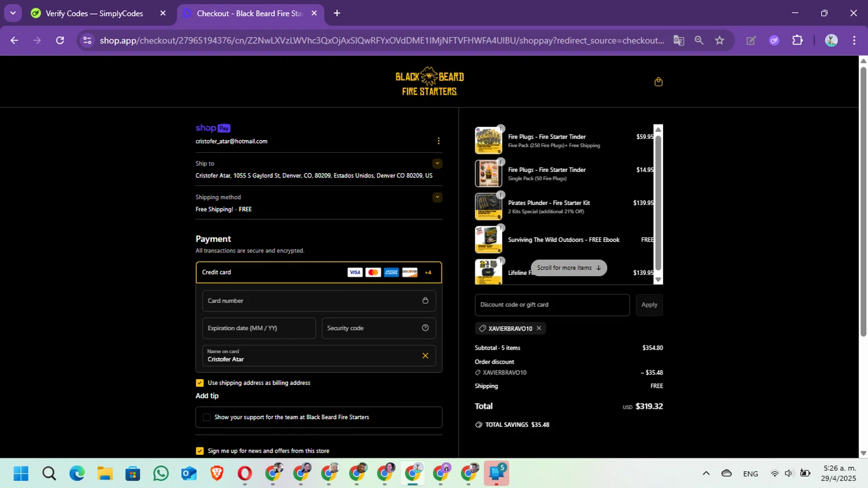The image size is (868, 488).
Task: Open File Explorer from taskbar
Action: [x=105, y=474]
